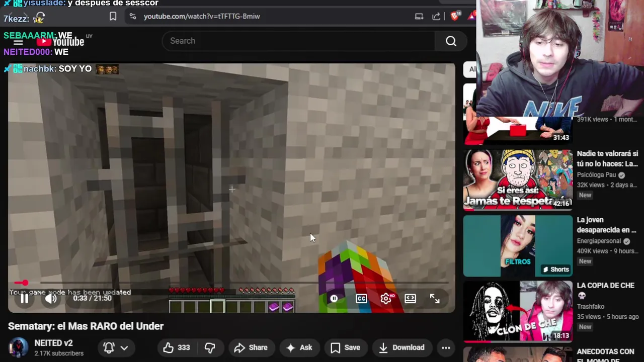Open Energiapersonal channel name

click(x=599, y=241)
